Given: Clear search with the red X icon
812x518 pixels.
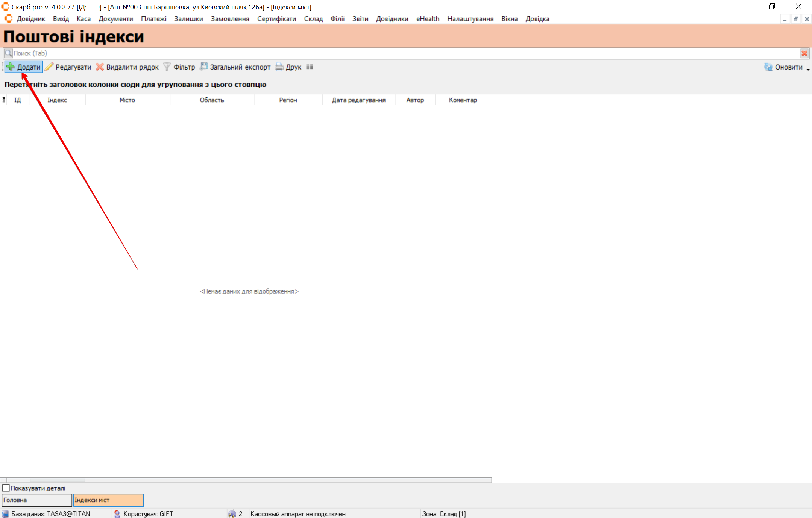Looking at the screenshot, I should (x=804, y=53).
